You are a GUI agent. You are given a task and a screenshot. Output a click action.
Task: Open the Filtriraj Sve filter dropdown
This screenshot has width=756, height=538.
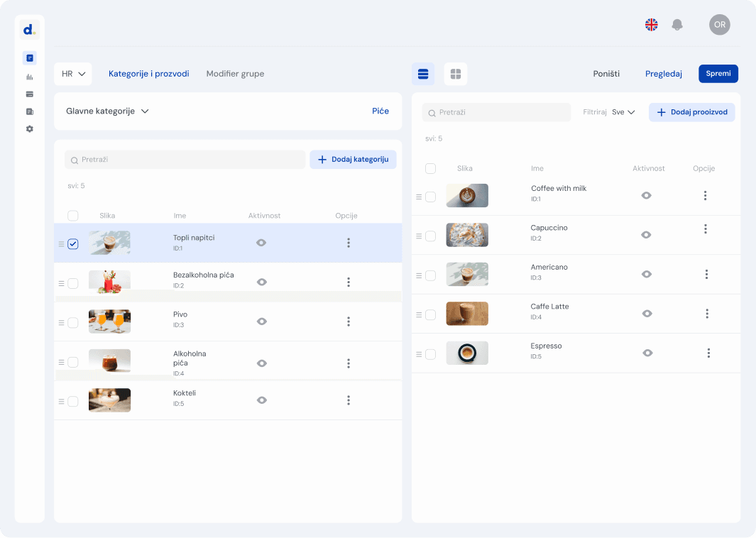[623, 112]
